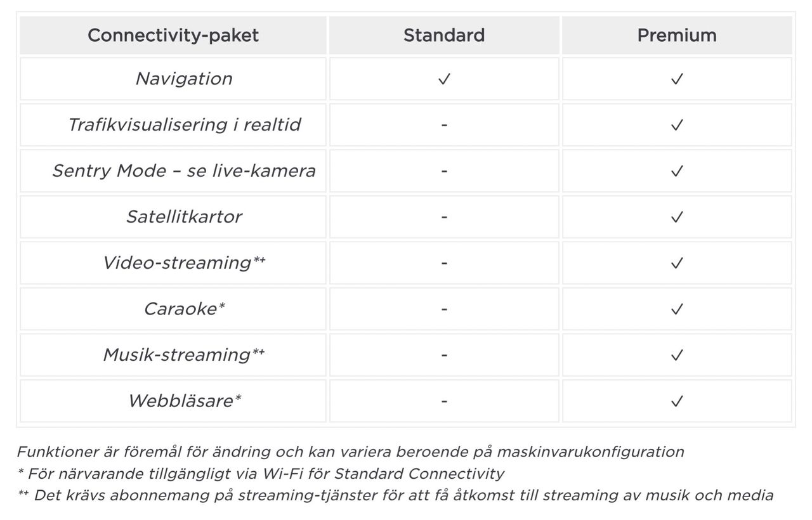Screen dimensions: 812x520
Task: Click the Premium checkmark for Navigation
Action: tap(677, 79)
